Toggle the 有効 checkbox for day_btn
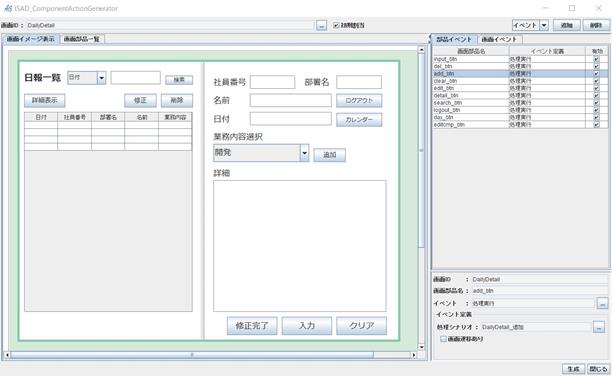 tap(596, 118)
